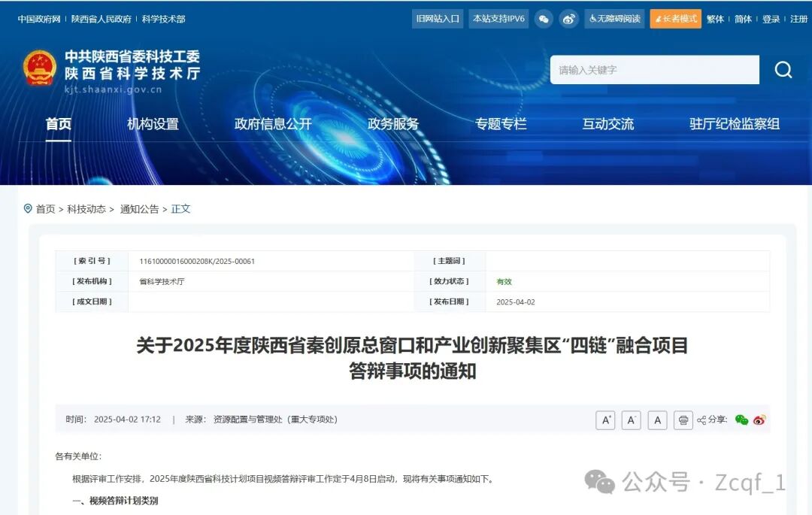This screenshot has height=515, width=812.
Task: Open the 互动交流 navigation menu
Action: point(607,125)
